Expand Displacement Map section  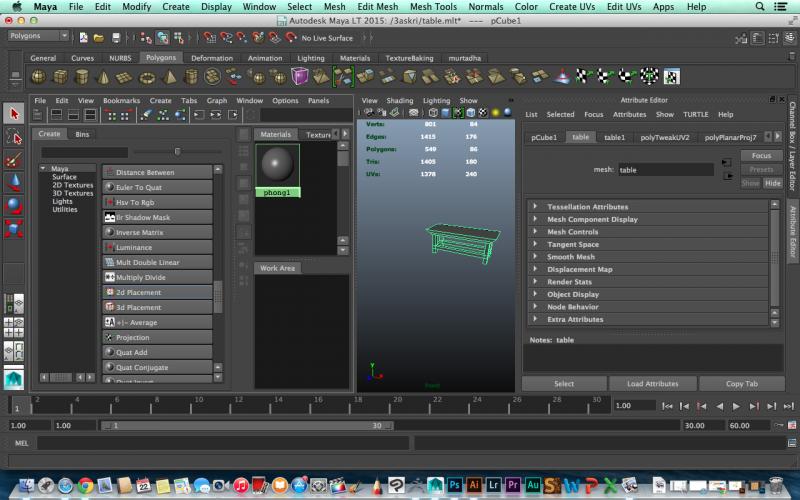[x=535, y=269]
